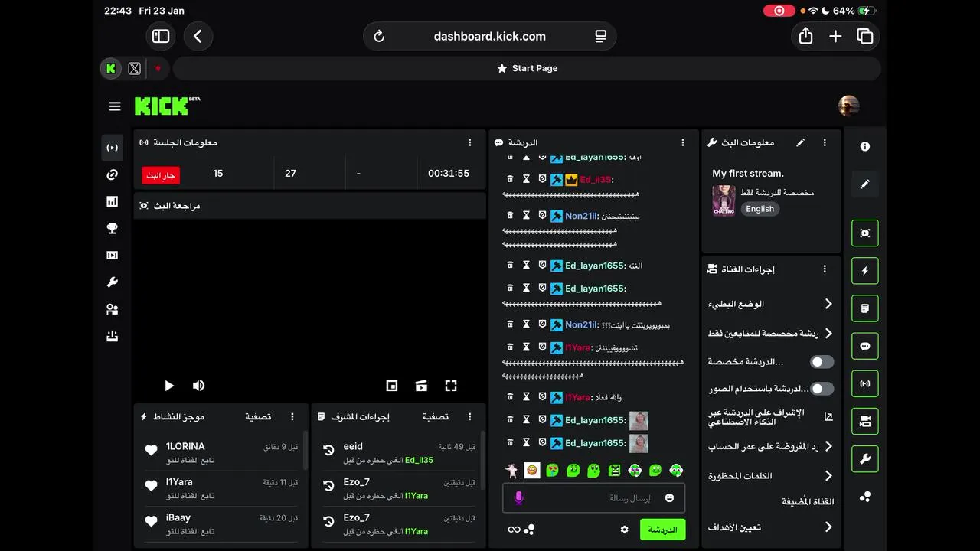This screenshot has width=980, height=551.
Task: Delete the Ed_il35 chat message
Action: (x=510, y=179)
